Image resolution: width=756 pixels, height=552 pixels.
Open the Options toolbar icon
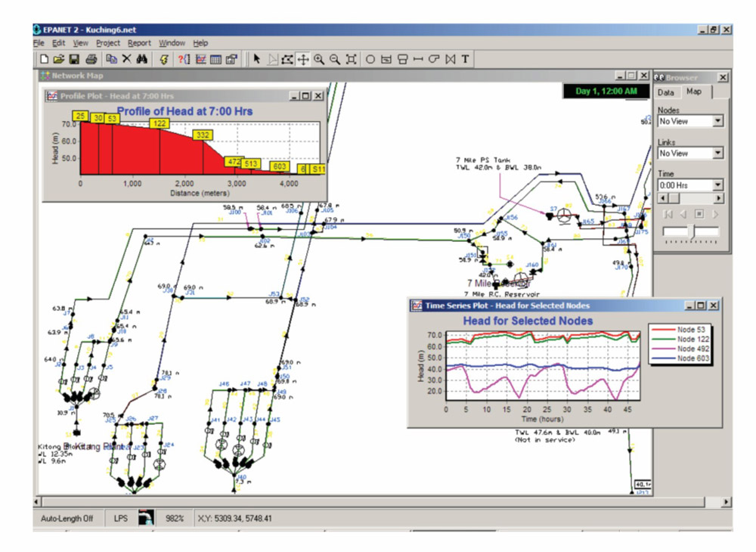coord(232,59)
